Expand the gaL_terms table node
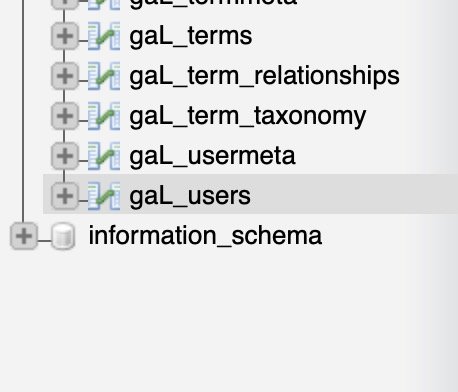 (65, 36)
